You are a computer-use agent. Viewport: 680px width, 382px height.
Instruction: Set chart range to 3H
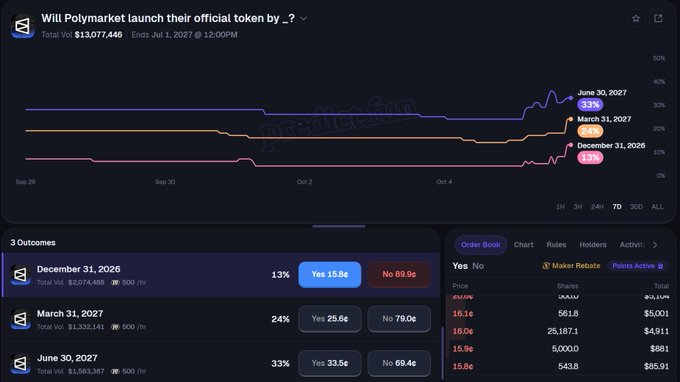(x=578, y=207)
